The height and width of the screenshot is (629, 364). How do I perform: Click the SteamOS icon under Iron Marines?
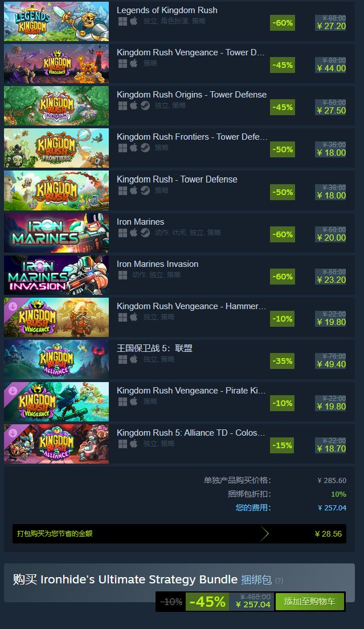click(x=145, y=232)
